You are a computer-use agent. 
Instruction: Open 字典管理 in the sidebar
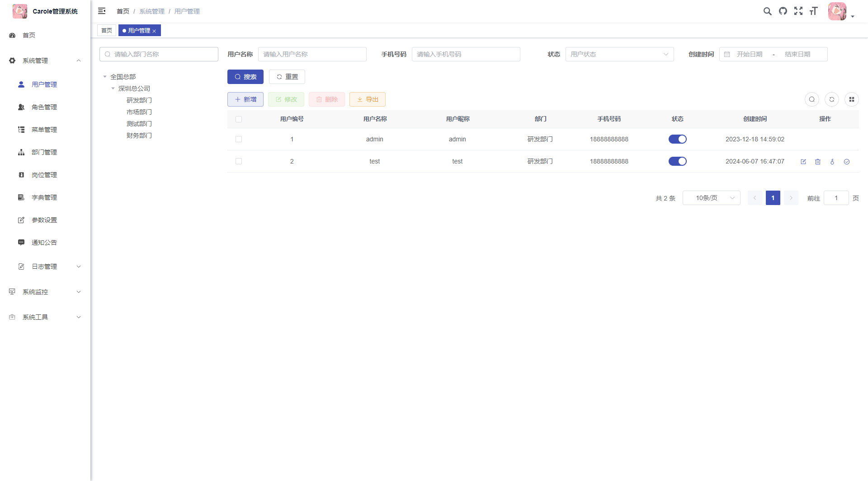tap(45, 197)
